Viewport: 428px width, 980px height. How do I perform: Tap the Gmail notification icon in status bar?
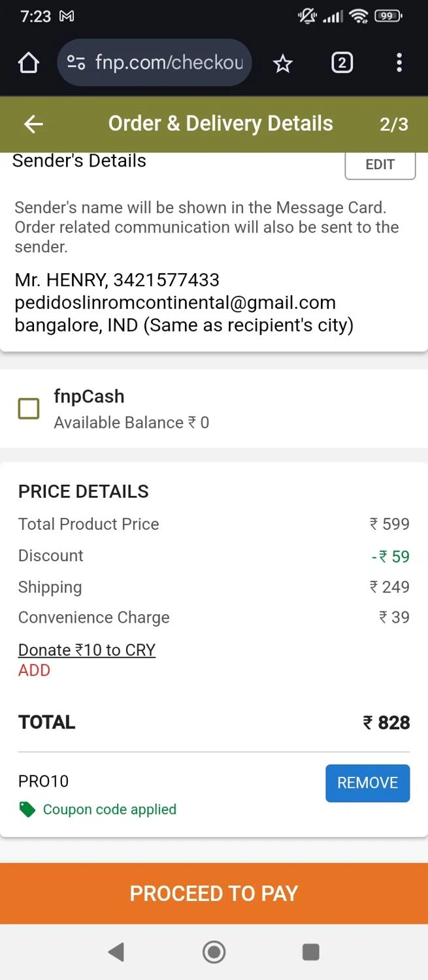[x=67, y=17]
